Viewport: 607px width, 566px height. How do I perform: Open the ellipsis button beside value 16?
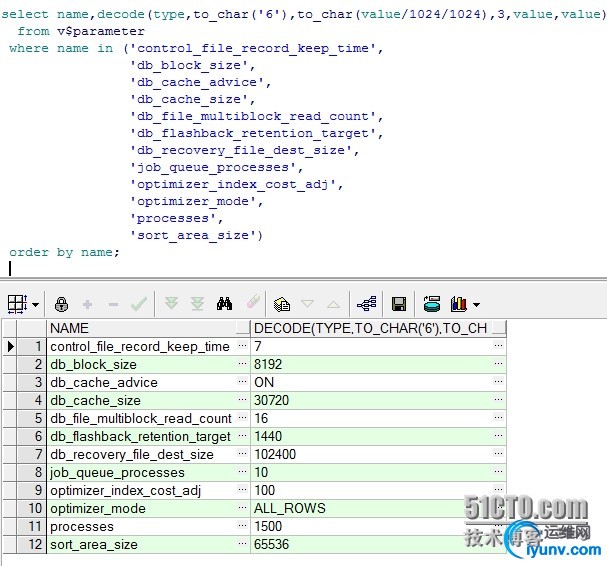click(499, 417)
